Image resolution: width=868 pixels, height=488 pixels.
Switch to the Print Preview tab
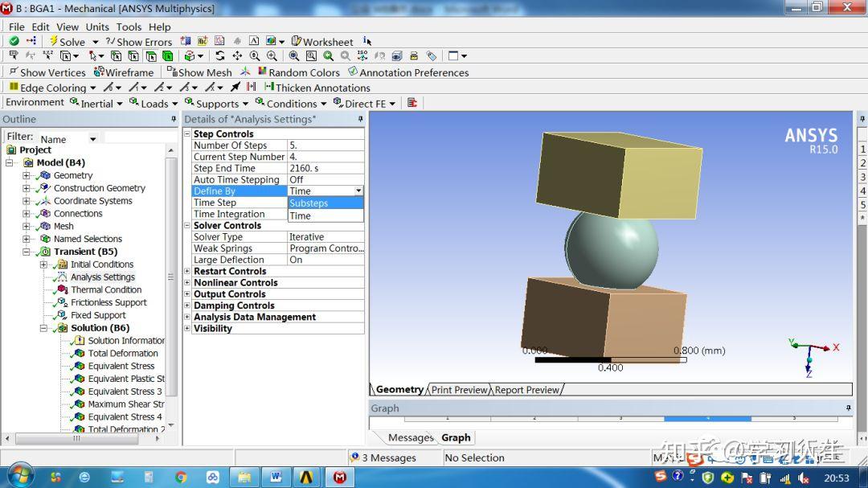click(459, 390)
